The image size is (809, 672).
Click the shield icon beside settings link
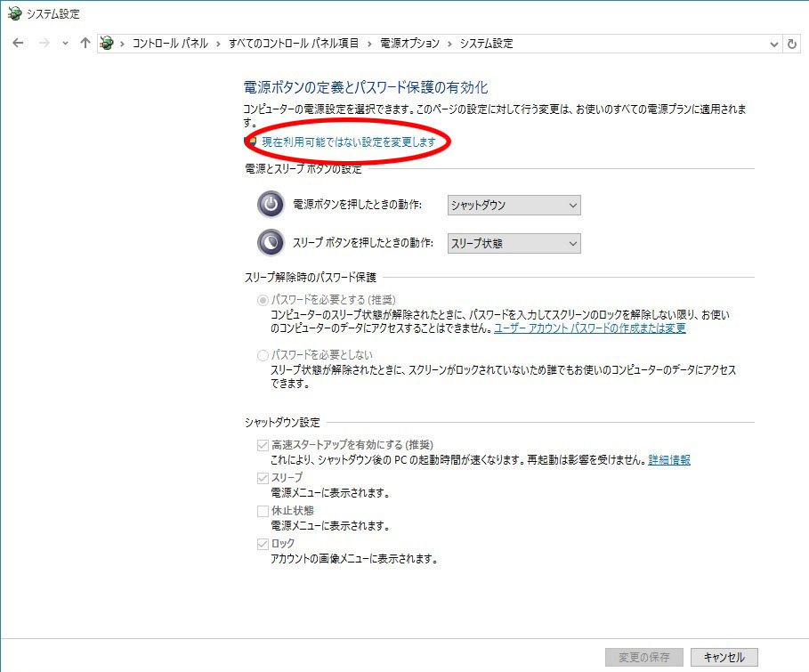(x=253, y=142)
